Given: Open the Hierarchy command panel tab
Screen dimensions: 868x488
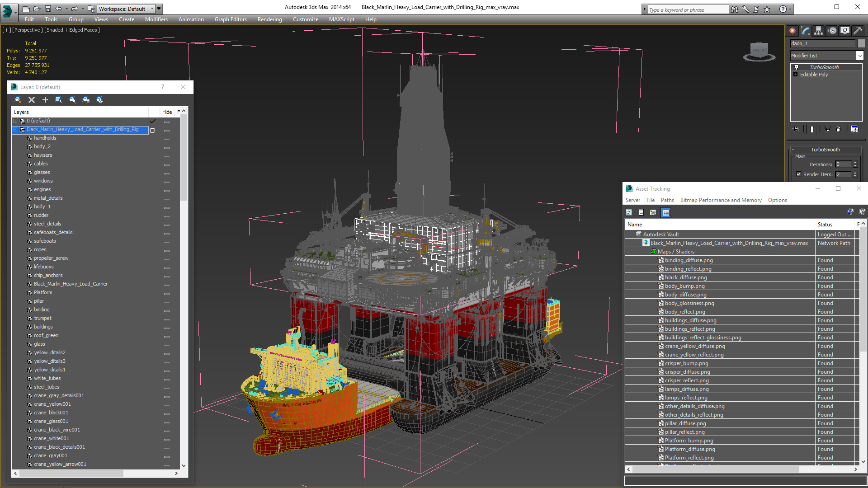Looking at the screenshot, I should (819, 31).
